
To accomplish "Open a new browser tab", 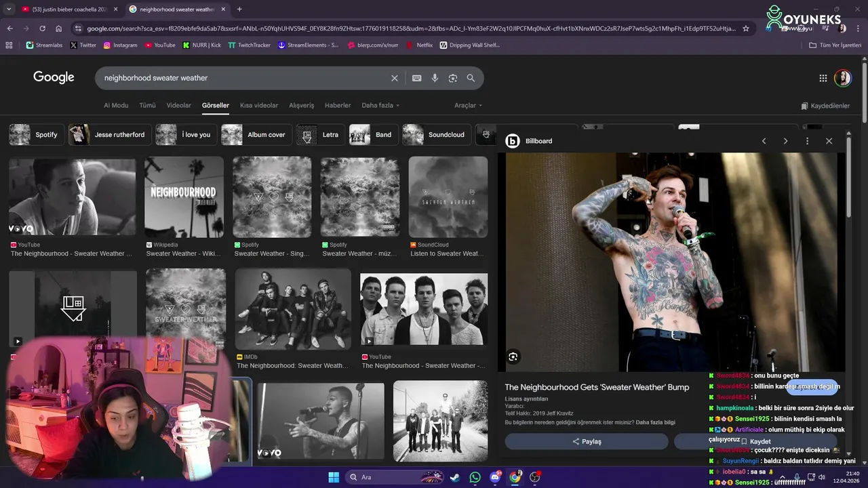I will [x=239, y=9].
